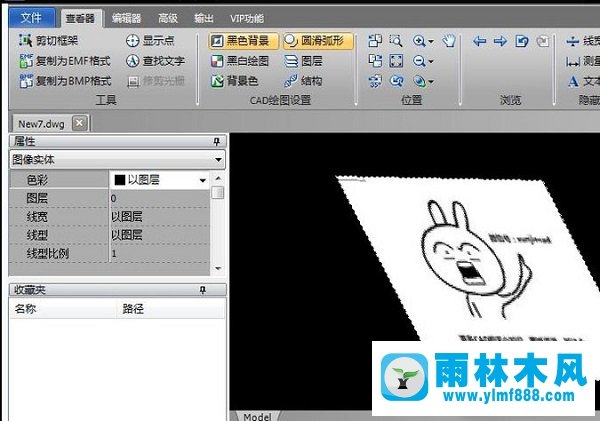Toggle the 测量 measure option
Screen dimensions: 600x421
click(x=583, y=61)
